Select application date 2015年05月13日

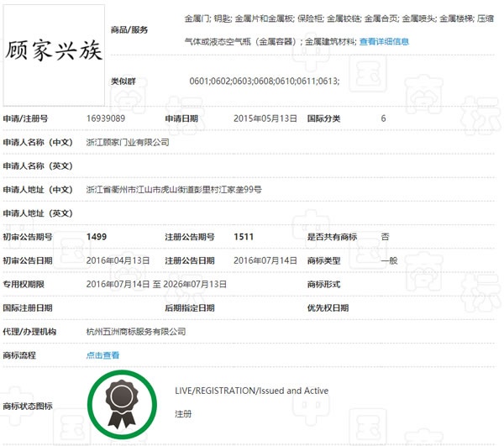click(x=265, y=118)
